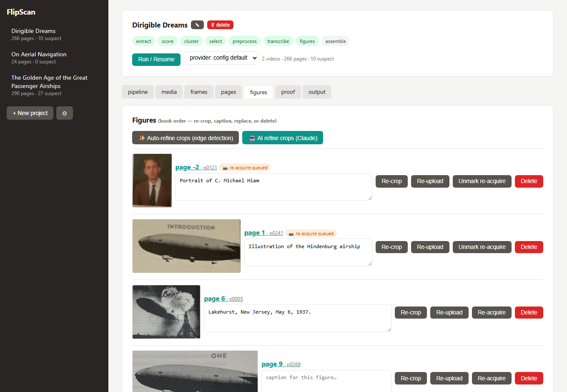Viewport: 567px width, 392px height.
Task: Delete the page 6 figure
Action: 529,313
